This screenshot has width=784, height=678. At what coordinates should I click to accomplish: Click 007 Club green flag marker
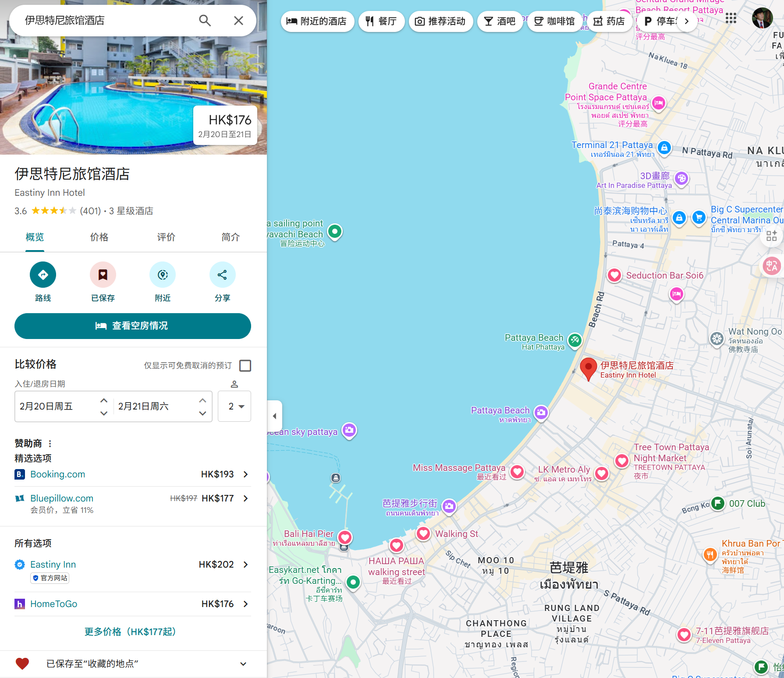click(x=718, y=503)
